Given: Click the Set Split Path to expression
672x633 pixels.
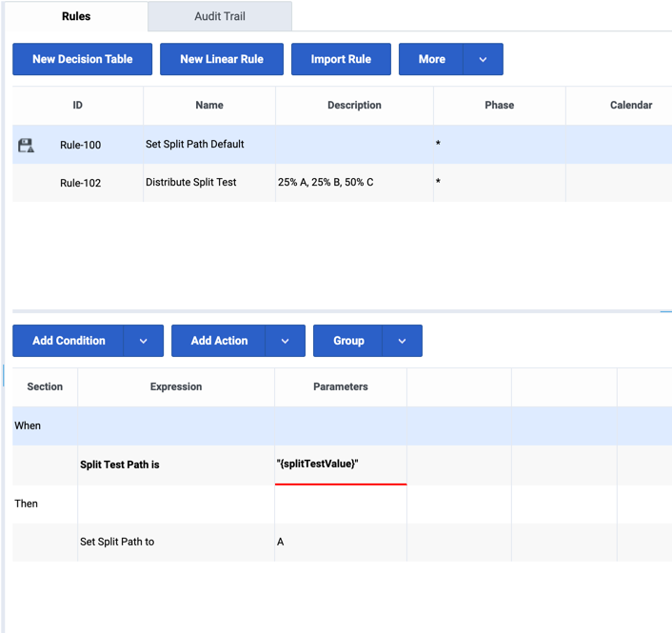Looking at the screenshot, I should pos(118,542).
